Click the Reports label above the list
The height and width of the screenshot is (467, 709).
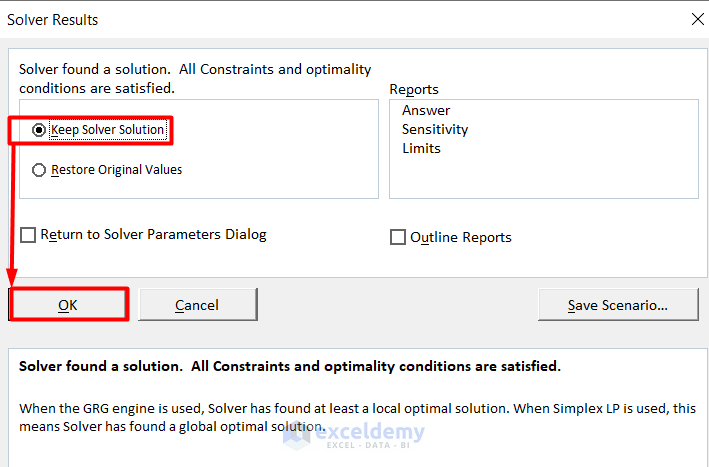[414, 90]
